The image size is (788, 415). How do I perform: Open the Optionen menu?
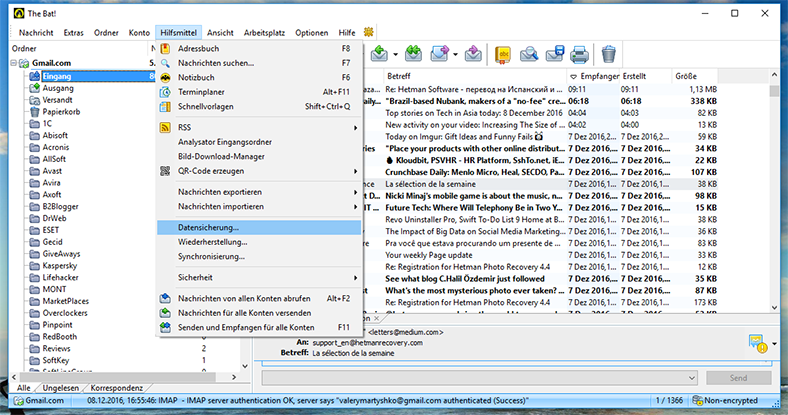pos(312,33)
